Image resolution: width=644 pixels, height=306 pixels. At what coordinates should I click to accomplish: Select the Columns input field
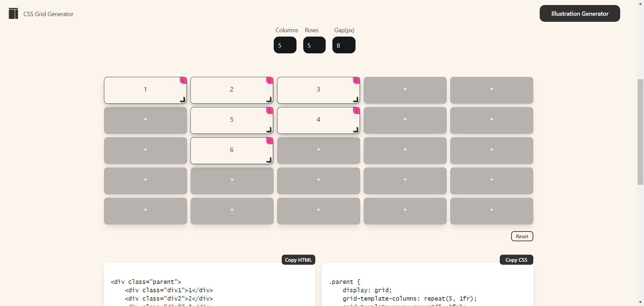[x=285, y=45]
